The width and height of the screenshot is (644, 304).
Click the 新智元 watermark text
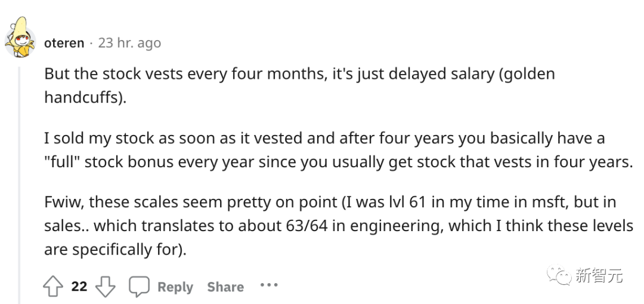point(599,275)
